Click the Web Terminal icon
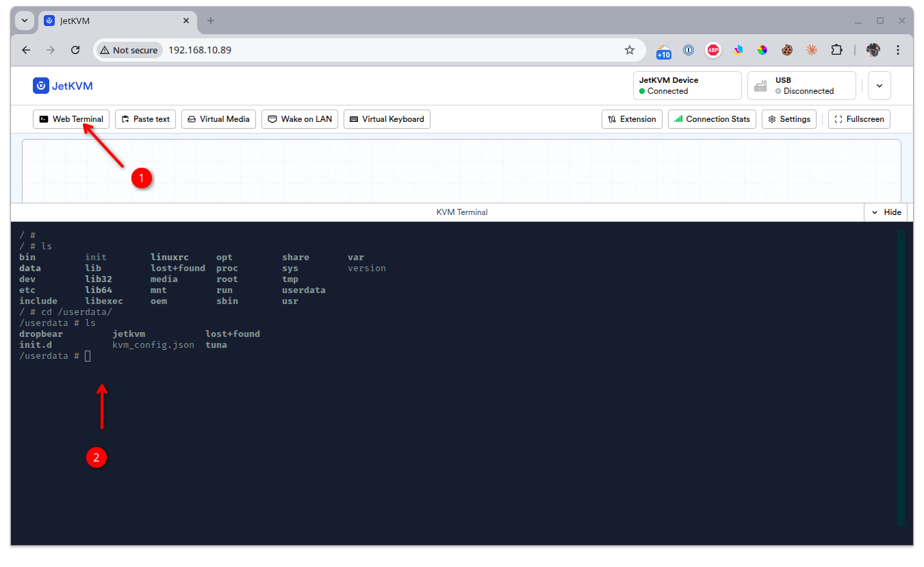924x567 pixels. coord(45,118)
